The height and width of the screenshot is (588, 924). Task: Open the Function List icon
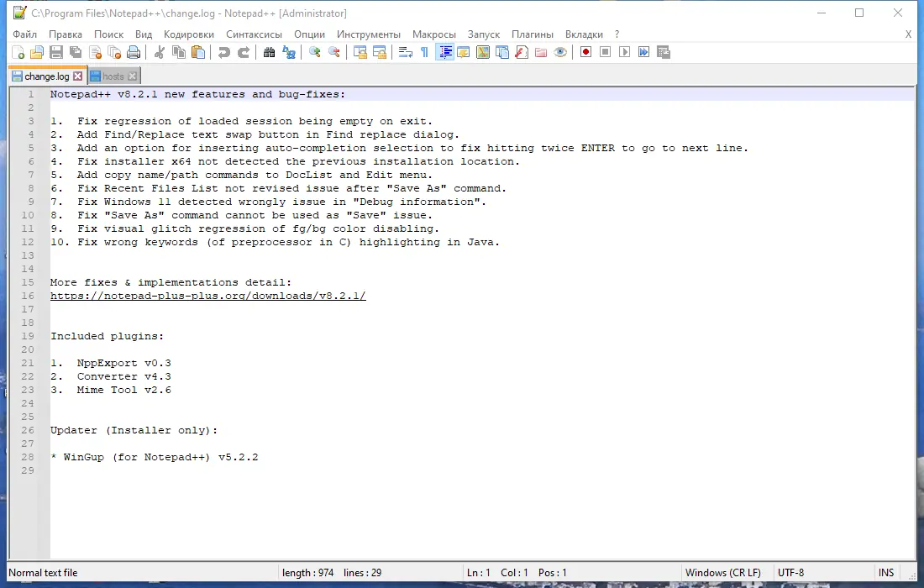click(x=522, y=52)
